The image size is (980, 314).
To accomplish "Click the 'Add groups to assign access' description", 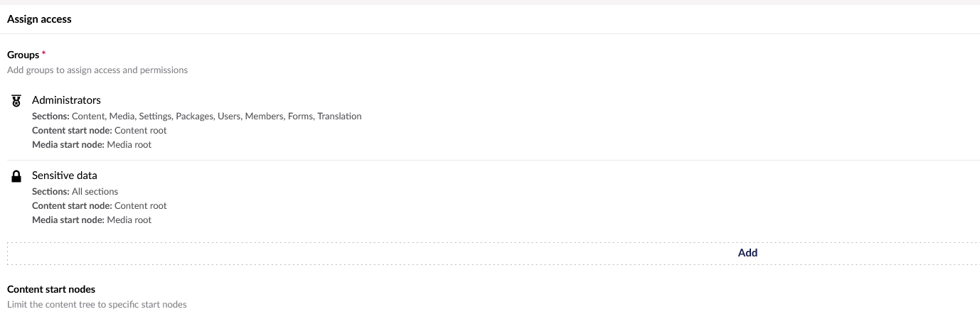I will (x=97, y=70).
